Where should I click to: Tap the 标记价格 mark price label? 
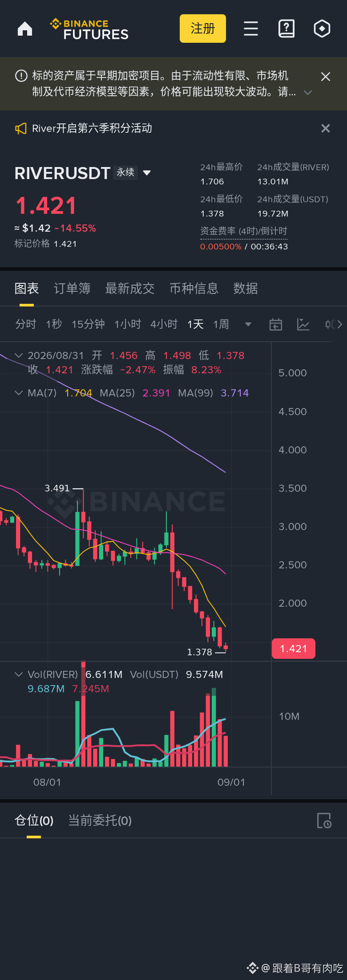click(x=32, y=244)
